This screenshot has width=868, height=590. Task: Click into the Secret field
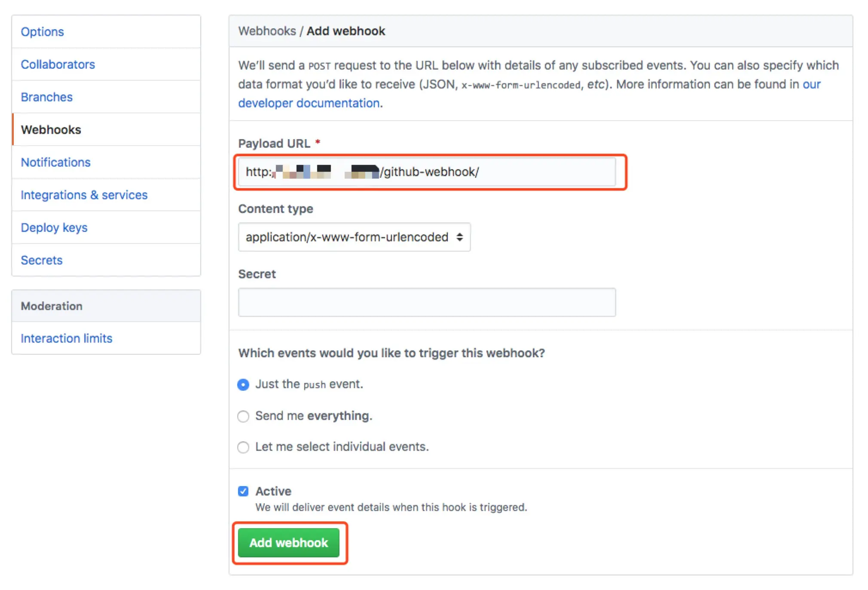click(426, 302)
